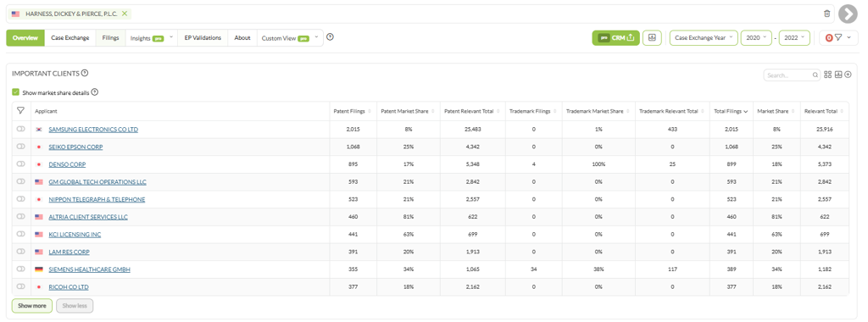Open the Nippon Telegraph & Telephone link
This screenshot has width=868, height=322.
click(97, 199)
